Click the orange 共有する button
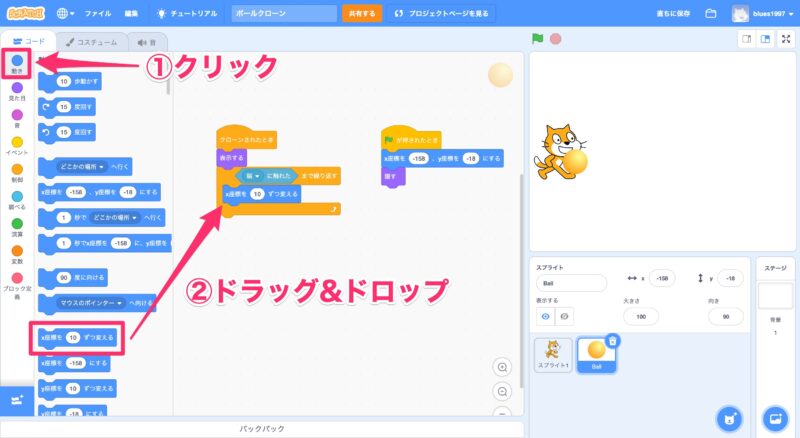This screenshot has height=438, width=800. pos(361,14)
